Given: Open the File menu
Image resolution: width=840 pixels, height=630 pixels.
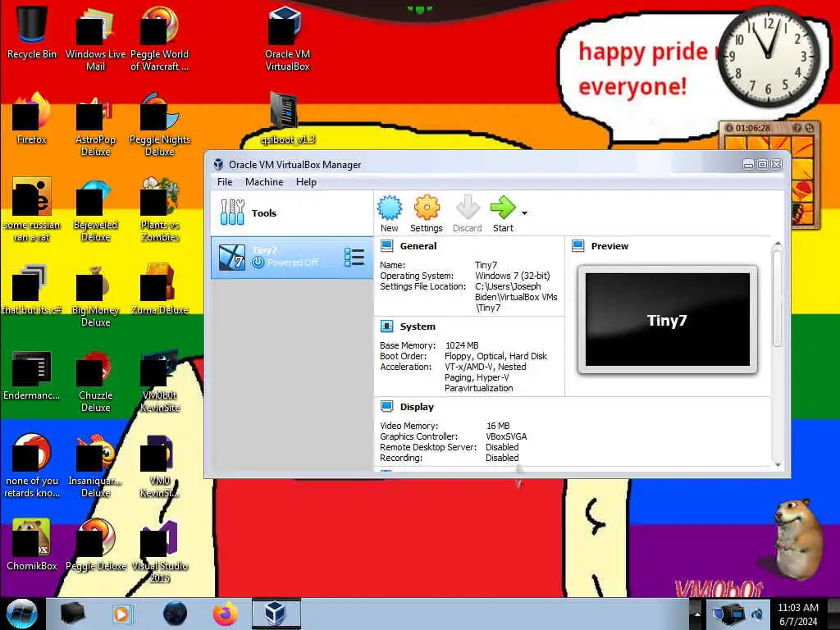Looking at the screenshot, I should [225, 182].
